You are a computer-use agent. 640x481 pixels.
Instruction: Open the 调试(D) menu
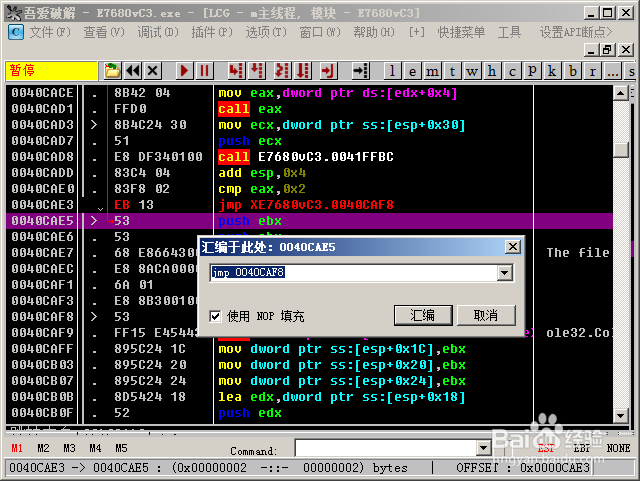(158, 32)
